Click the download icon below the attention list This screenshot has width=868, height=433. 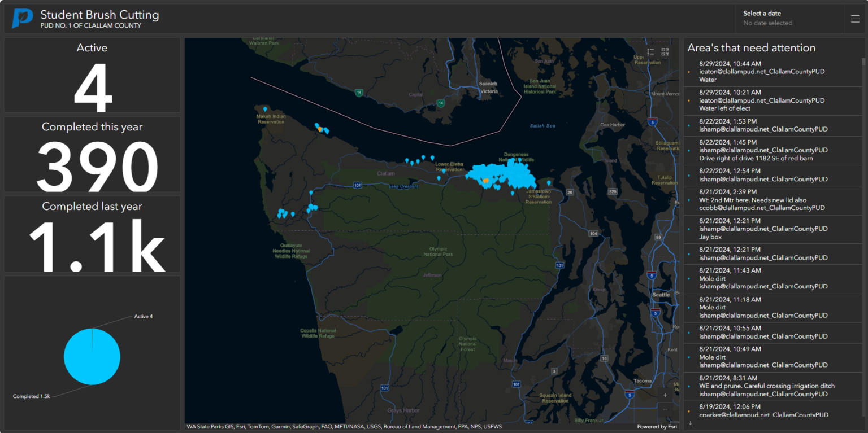click(690, 423)
